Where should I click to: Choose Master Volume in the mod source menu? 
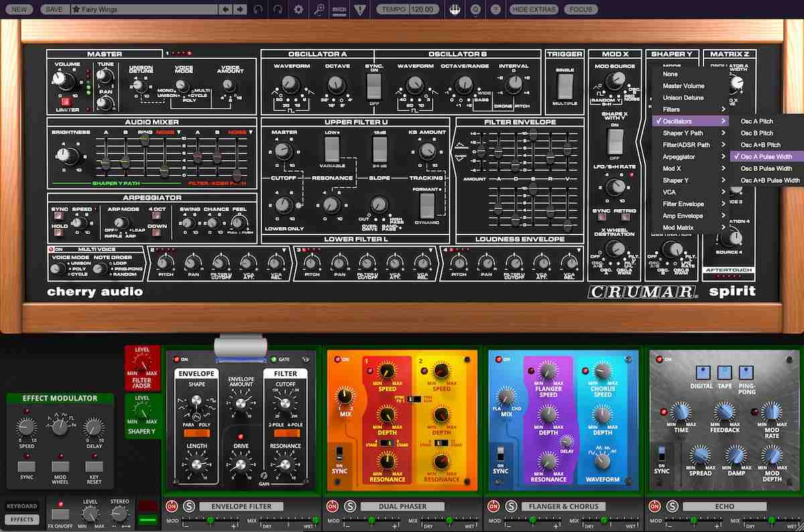(x=690, y=85)
